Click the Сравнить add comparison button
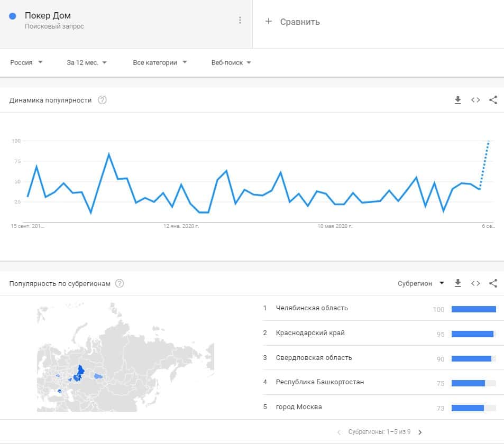This screenshot has height=444, width=504. pyautogui.click(x=292, y=22)
